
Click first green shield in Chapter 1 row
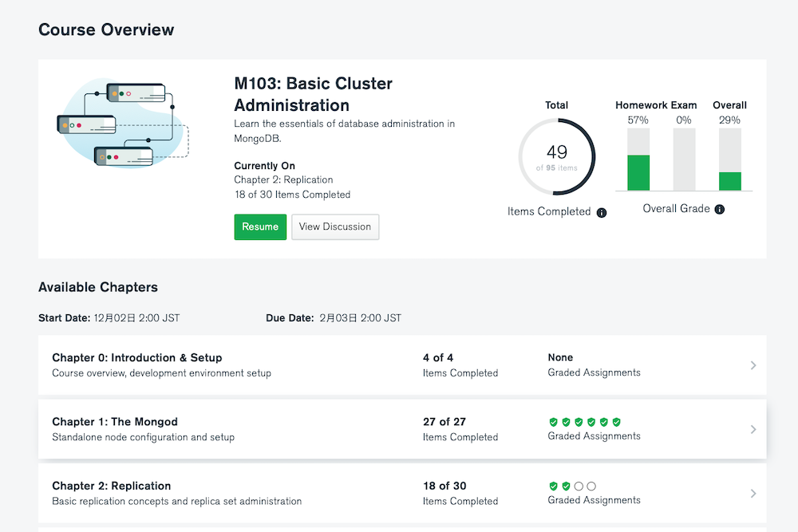click(x=553, y=422)
